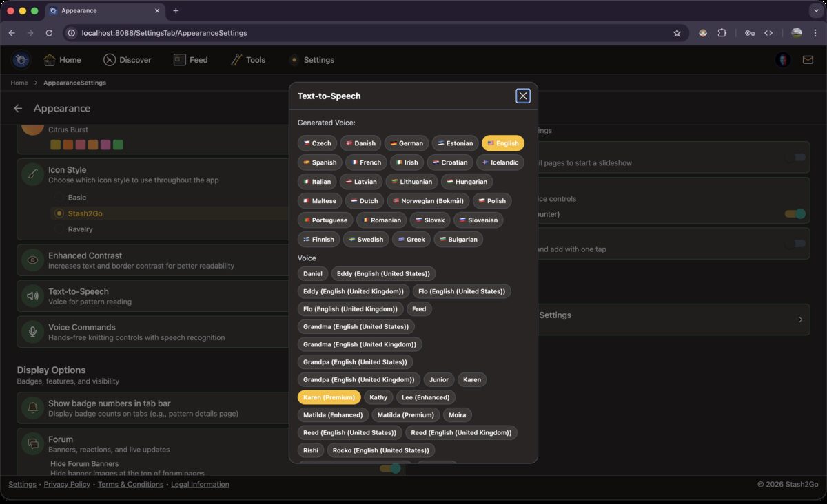
Task: Switch to the Settings navigation item
Action: tap(312, 60)
